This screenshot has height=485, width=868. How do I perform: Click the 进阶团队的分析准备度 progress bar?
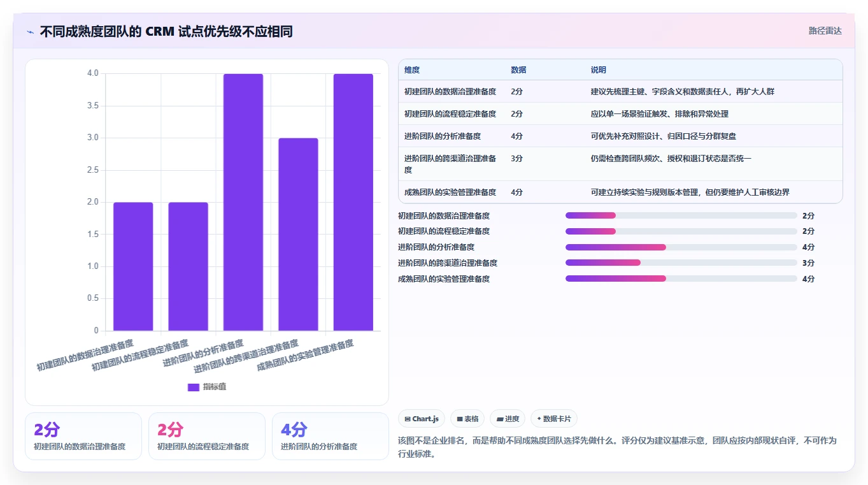click(x=681, y=247)
